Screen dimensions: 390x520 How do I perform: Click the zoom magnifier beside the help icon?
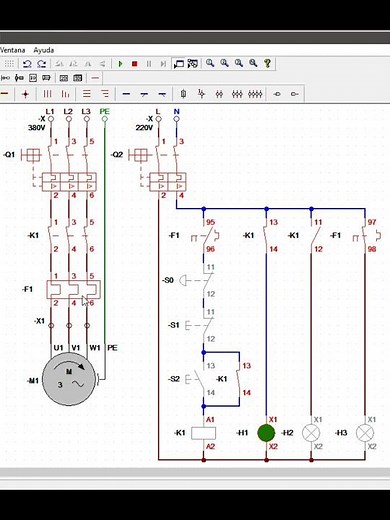(x=253, y=63)
